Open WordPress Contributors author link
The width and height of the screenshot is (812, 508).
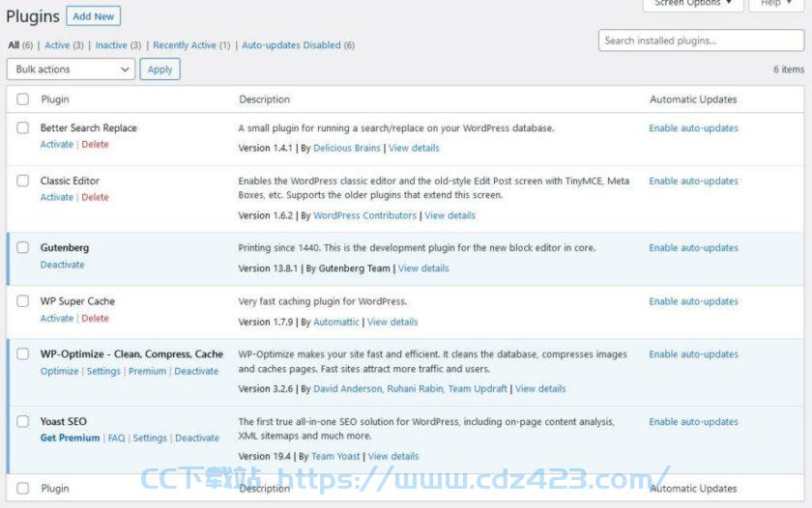(x=365, y=215)
